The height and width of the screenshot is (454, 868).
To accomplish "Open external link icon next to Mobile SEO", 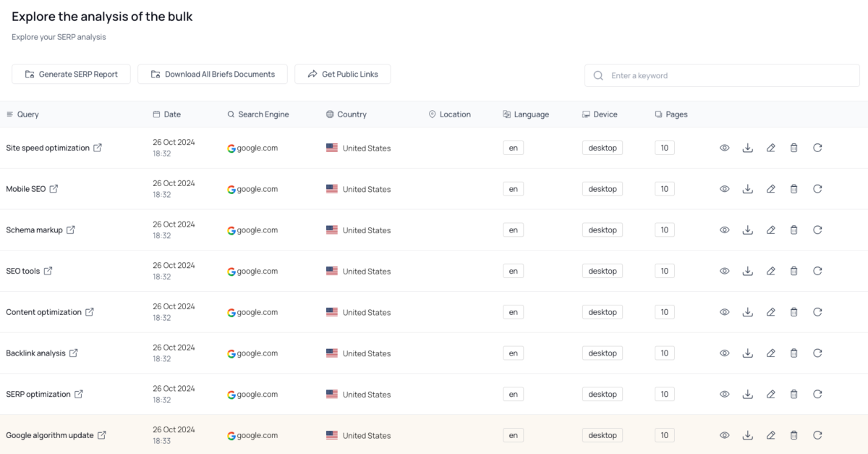I will click(54, 189).
